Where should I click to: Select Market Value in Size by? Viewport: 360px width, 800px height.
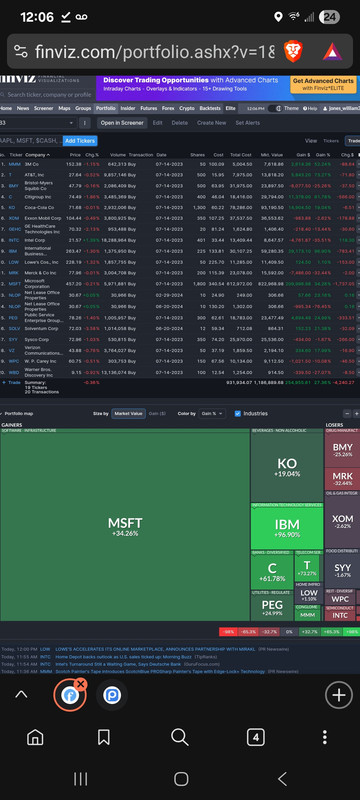[129, 414]
